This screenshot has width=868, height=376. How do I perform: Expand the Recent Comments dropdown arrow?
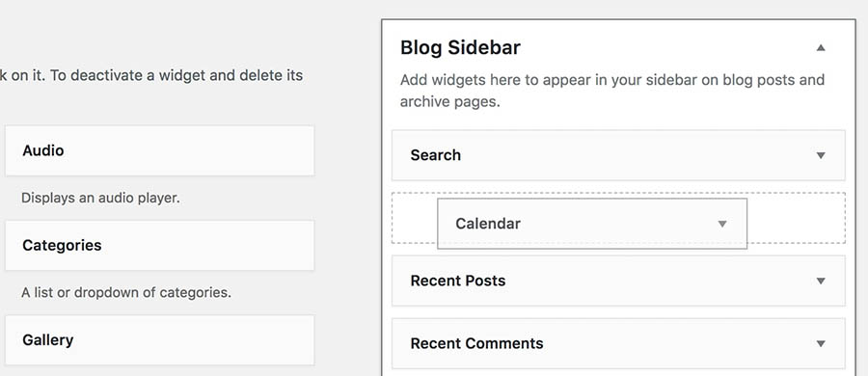[821, 344]
